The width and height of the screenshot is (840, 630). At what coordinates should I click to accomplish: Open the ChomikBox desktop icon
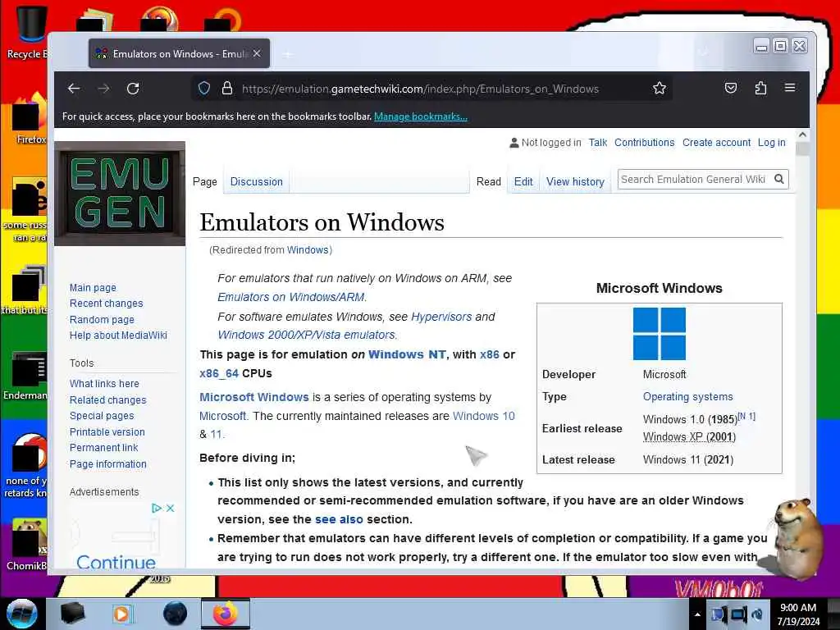27,545
